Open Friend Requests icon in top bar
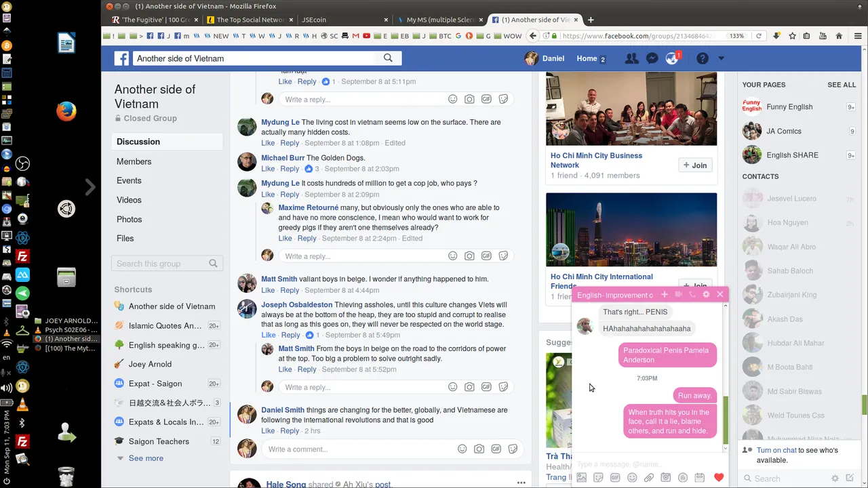Viewport: 868px width, 488px height. (x=631, y=58)
